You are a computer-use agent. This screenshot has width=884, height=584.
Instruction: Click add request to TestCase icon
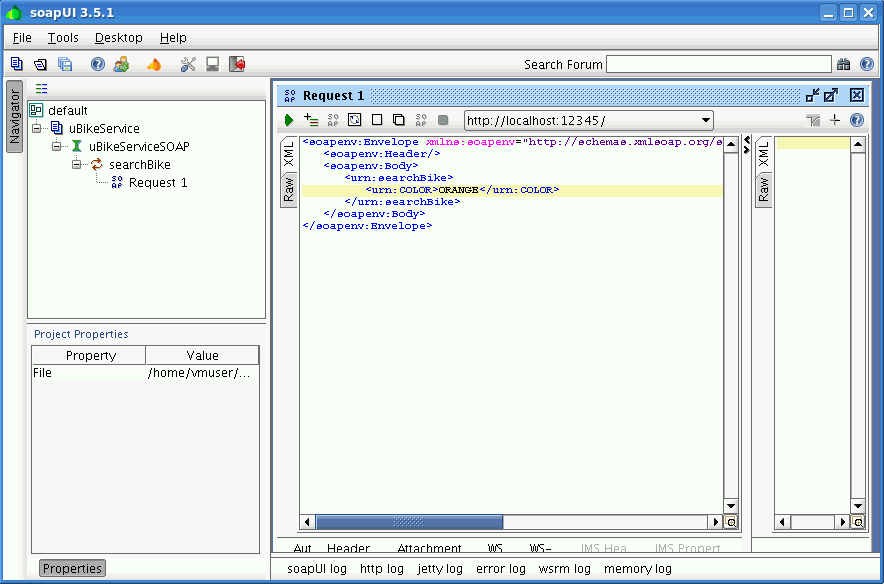[311, 120]
